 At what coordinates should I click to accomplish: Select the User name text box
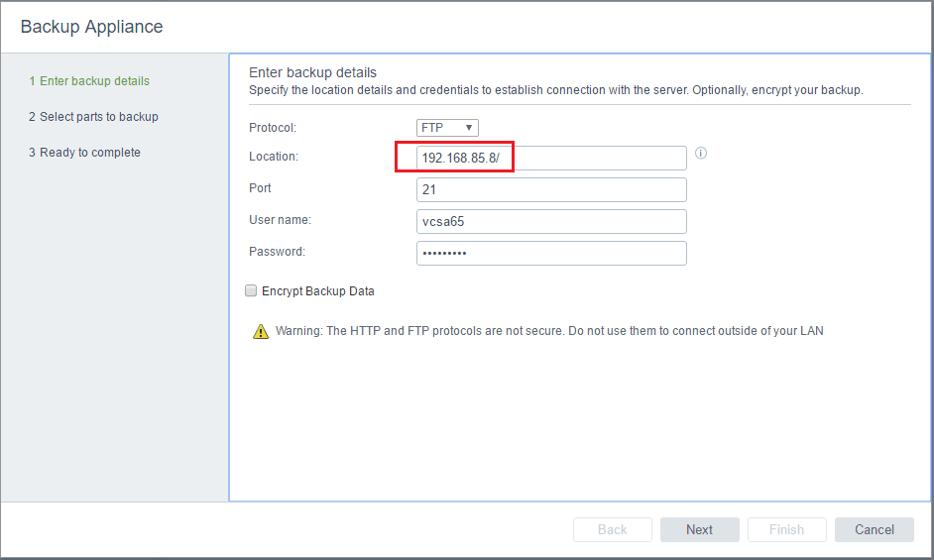(551, 221)
